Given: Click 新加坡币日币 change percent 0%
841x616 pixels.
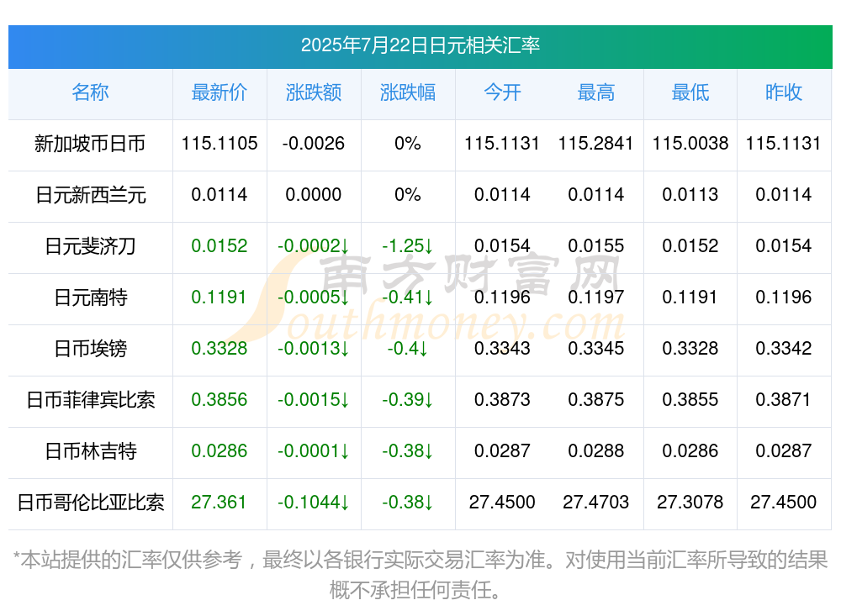Looking at the screenshot, I should click(x=408, y=144).
